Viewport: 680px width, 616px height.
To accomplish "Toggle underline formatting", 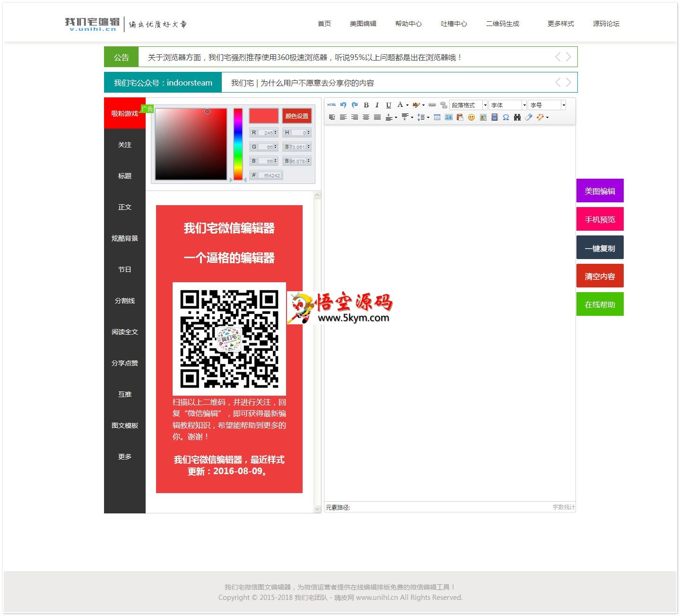I will tap(389, 105).
